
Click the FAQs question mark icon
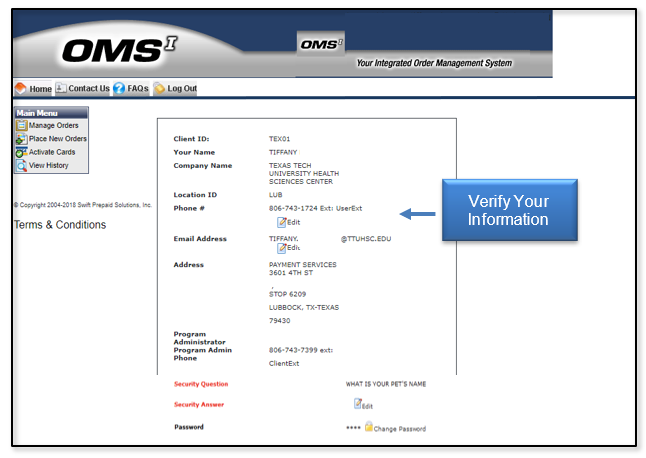coord(119,88)
